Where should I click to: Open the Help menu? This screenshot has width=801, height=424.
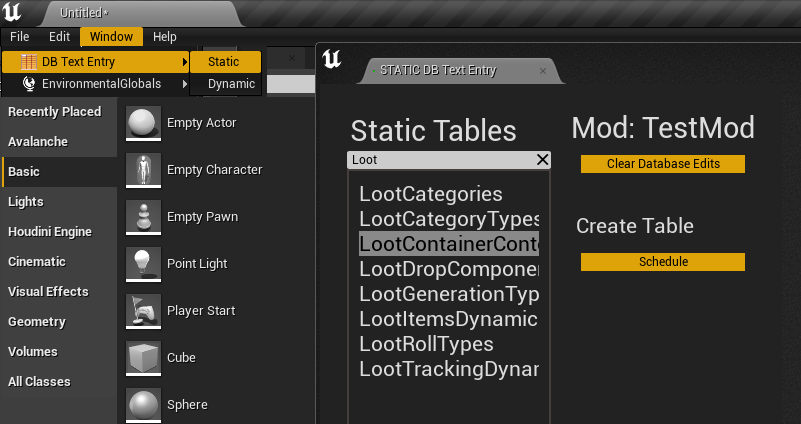(164, 37)
